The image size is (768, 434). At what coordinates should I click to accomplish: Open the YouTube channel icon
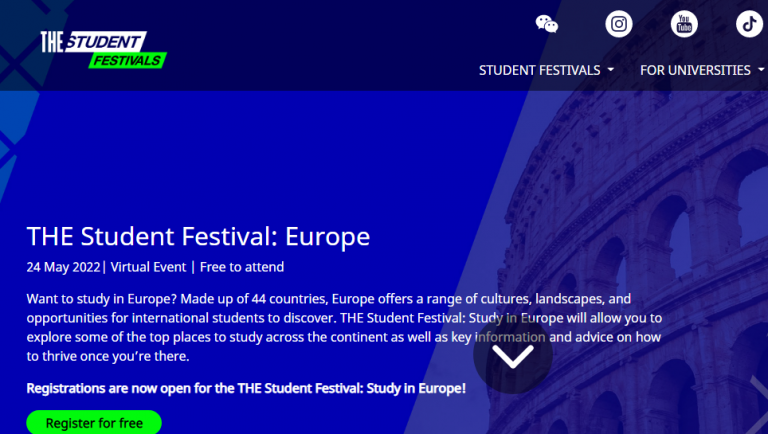pos(684,24)
